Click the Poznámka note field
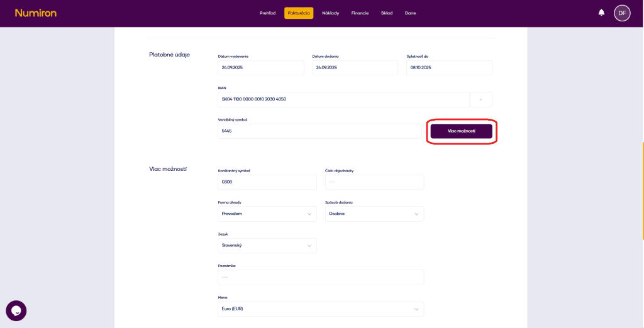The image size is (644, 328). point(321,277)
